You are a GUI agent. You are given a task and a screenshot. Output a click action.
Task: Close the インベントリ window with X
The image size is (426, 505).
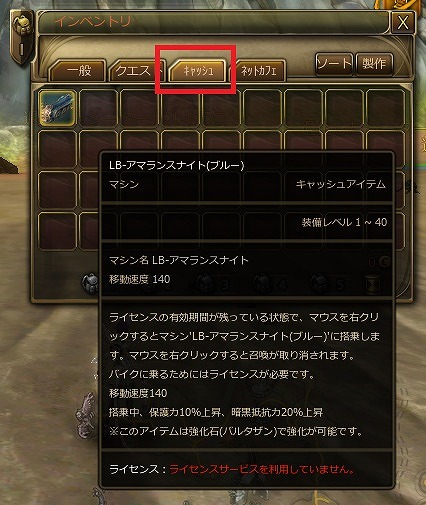click(x=403, y=23)
